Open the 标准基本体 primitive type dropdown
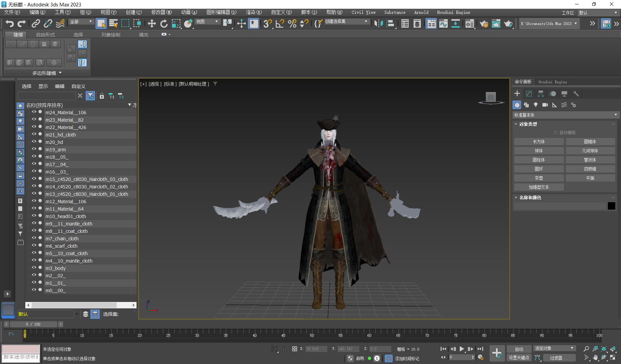This screenshot has width=621, height=364. (565, 115)
